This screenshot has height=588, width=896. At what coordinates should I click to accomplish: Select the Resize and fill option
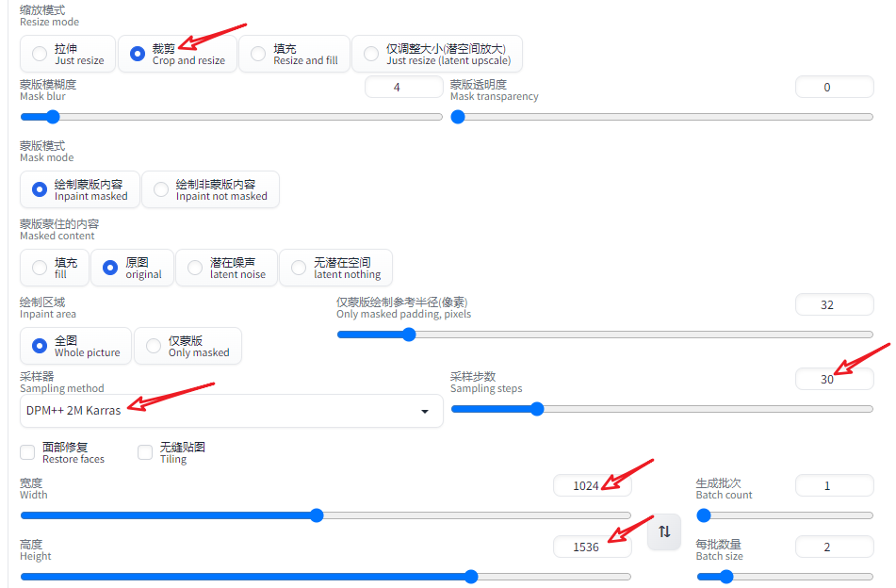pyautogui.click(x=294, y=54)
